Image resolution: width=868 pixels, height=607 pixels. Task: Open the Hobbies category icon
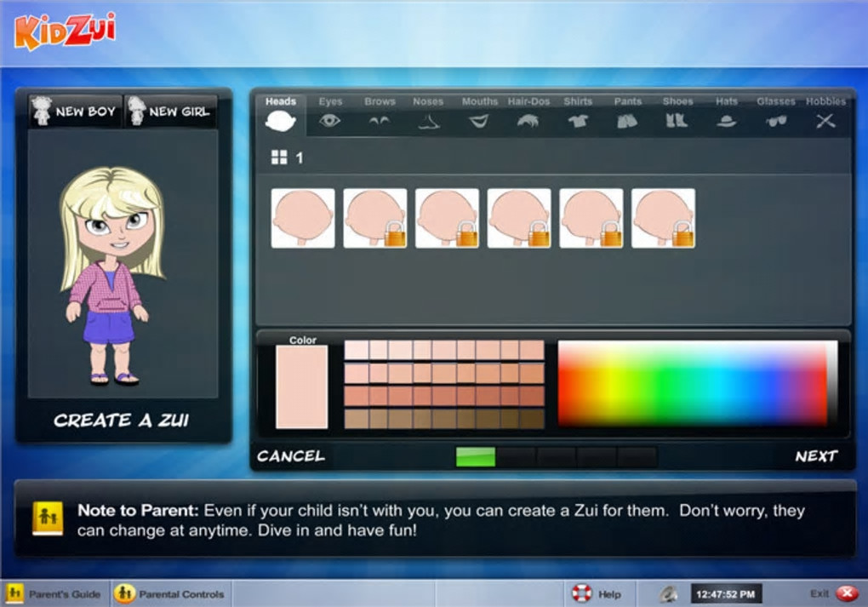(825, 121)
